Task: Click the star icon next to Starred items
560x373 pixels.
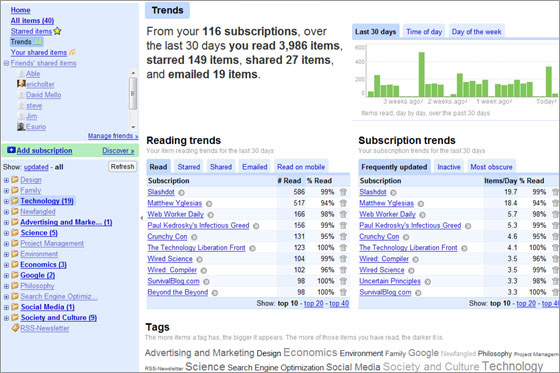Action: point(57,31)
